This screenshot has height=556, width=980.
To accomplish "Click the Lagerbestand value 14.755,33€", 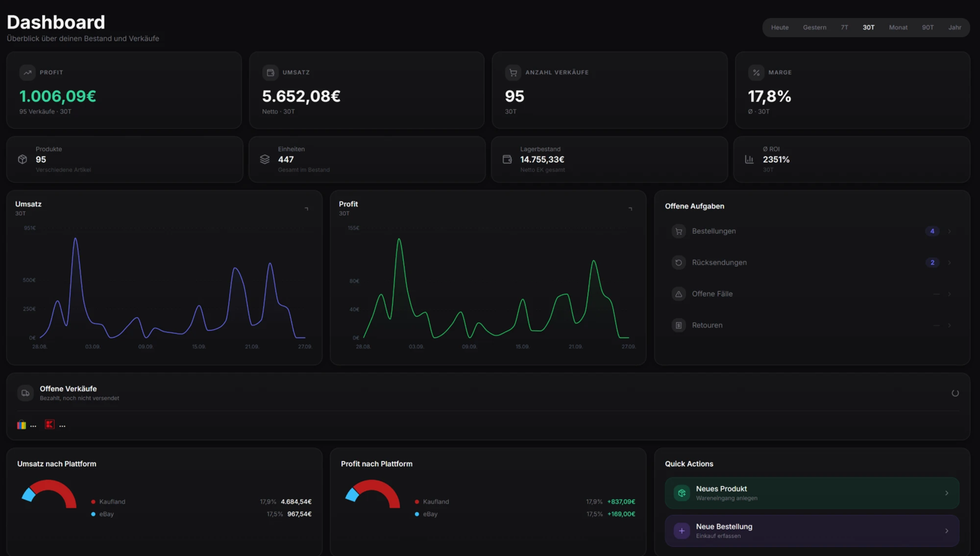I will click(542, 159).
